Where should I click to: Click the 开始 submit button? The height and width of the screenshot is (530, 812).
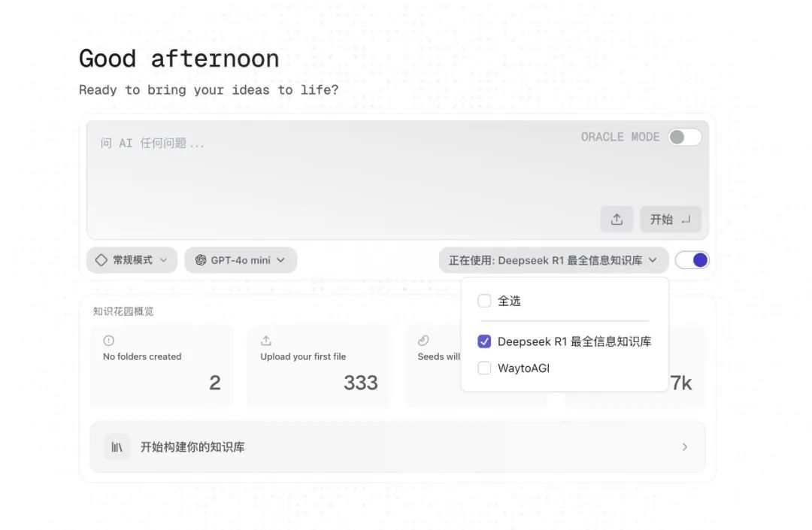coord(671,220)
